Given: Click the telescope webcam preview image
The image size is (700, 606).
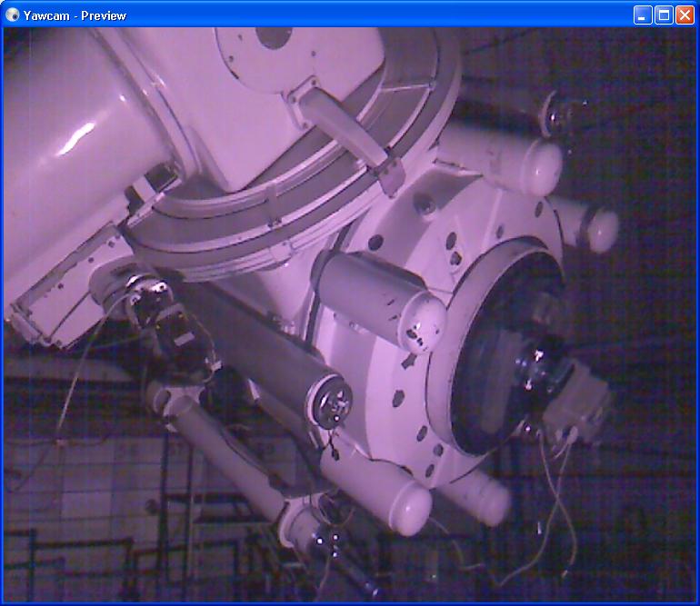Looking at the screenshot, I should [x=350, y=315].
